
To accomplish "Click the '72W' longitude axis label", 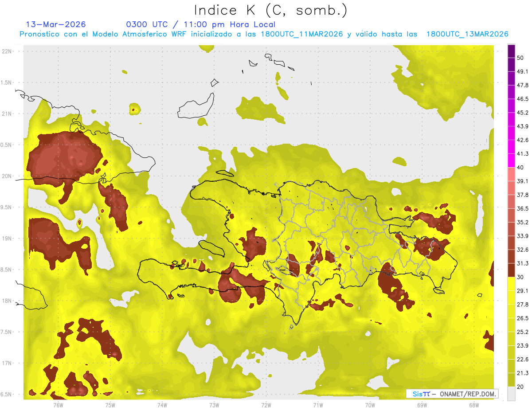I will tap(266, 405).
